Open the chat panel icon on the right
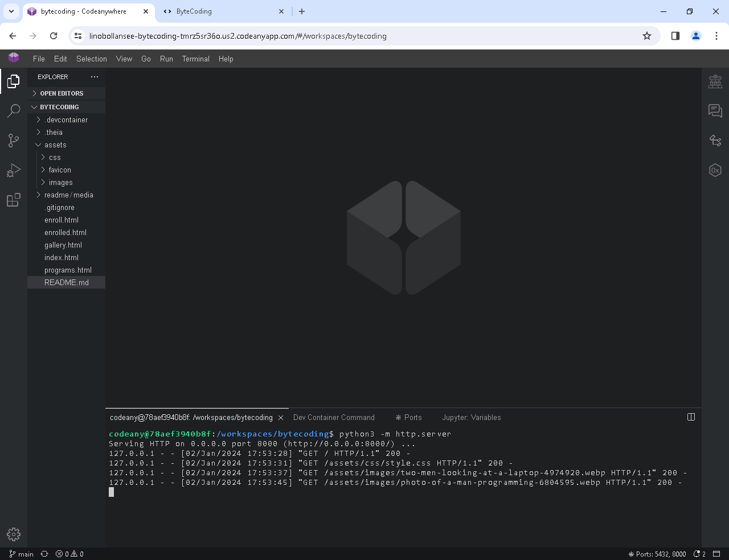Image resolution: width=729 pixels, height=560 pixels. click(x=715, y=111)
